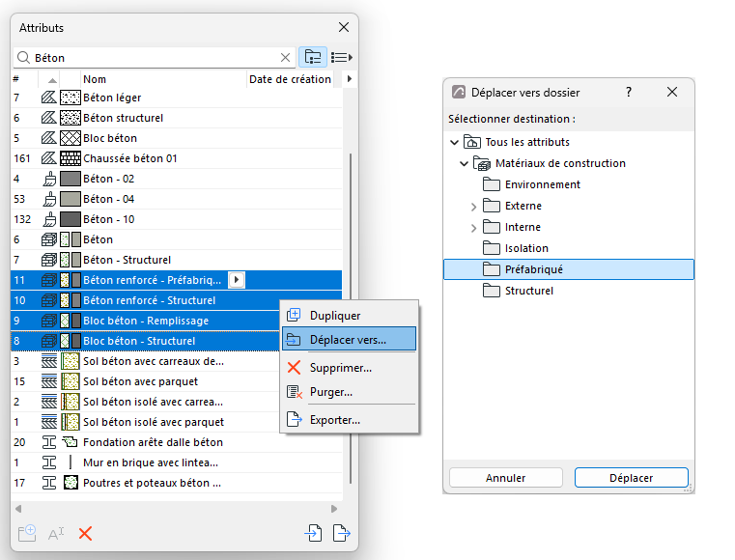This screenshot has width=735, height=560.
Task: Click profile icon of Poutres et poteaux béton
Action: [x=49, y=483]
